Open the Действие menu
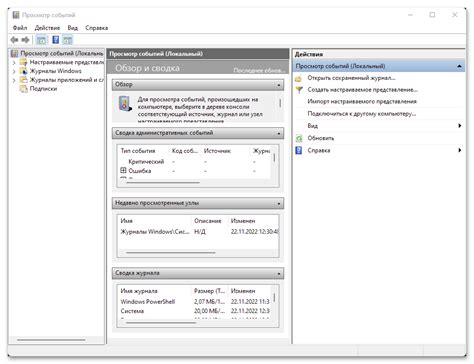Image resolution: width=474 pixels, height=364 pixels. 47,28
